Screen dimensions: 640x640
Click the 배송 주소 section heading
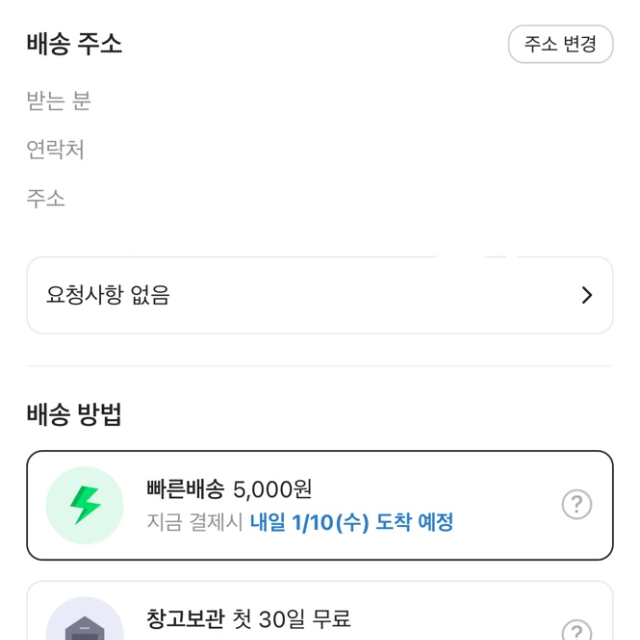[x=74, y=44]
